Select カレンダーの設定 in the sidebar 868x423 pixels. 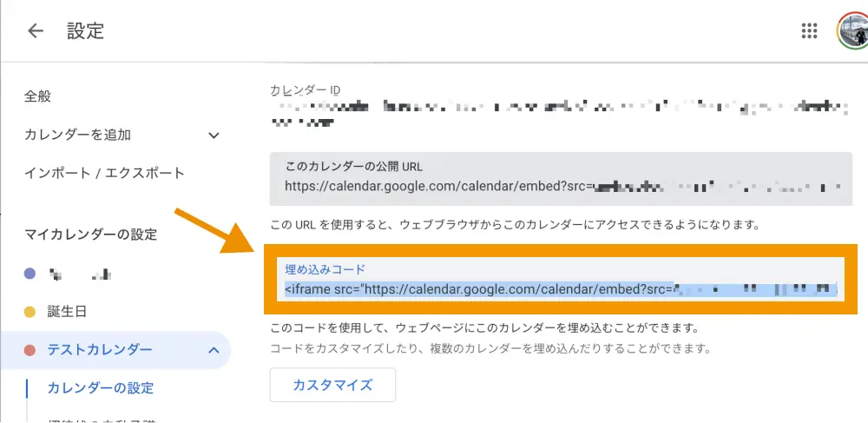101,387
